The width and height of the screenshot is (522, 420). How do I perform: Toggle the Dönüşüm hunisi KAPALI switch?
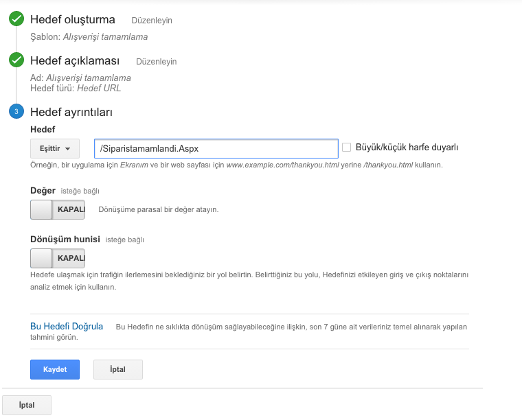point(58,259)
